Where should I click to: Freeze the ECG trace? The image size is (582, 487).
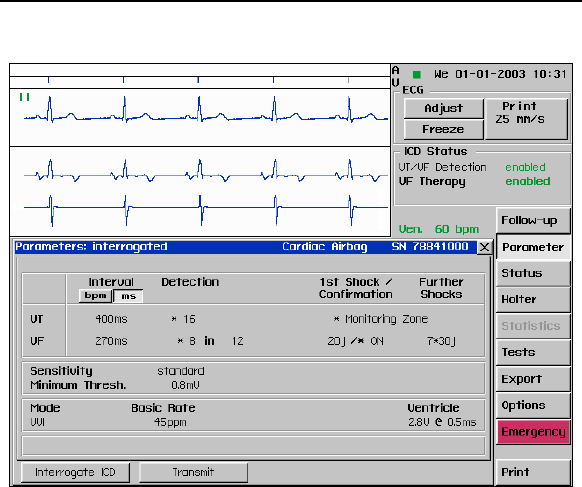[x=444, y=129]
